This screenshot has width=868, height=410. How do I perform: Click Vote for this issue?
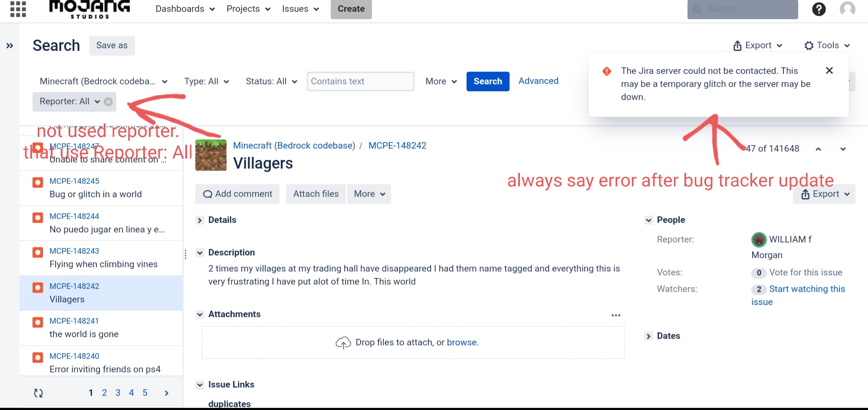point(806,273)
